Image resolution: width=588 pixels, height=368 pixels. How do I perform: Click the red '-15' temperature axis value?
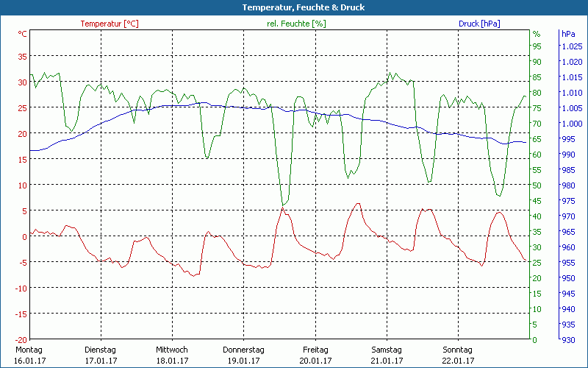21,314
